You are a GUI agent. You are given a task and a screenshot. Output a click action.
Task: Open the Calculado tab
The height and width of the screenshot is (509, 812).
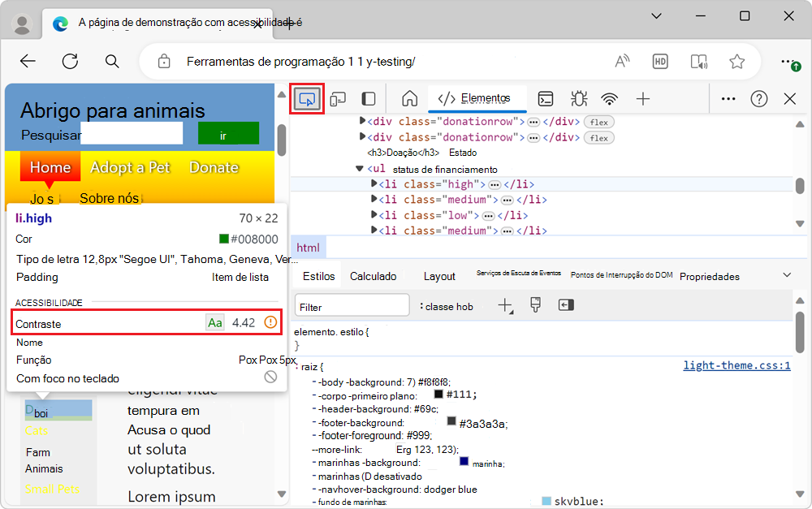coord(374,277)
